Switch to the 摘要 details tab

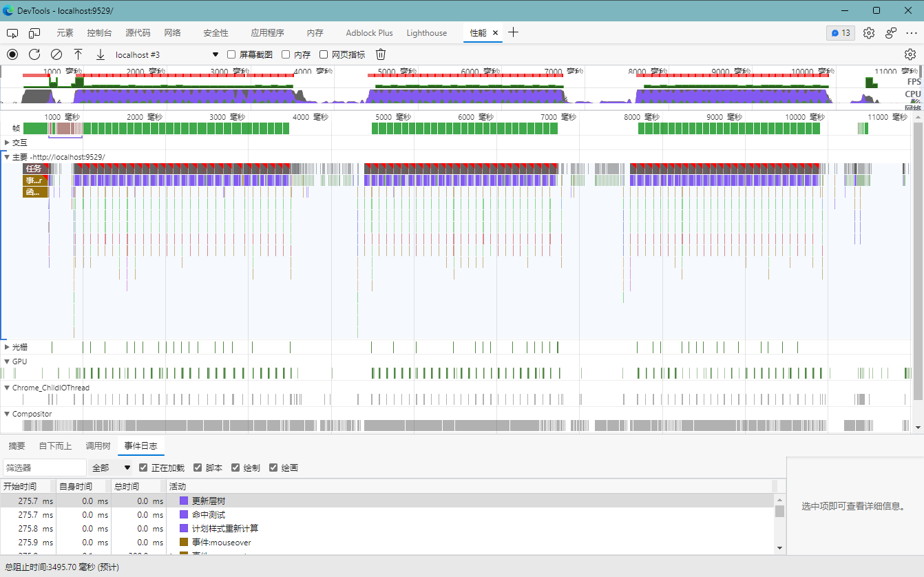click(x=17, y=446)
